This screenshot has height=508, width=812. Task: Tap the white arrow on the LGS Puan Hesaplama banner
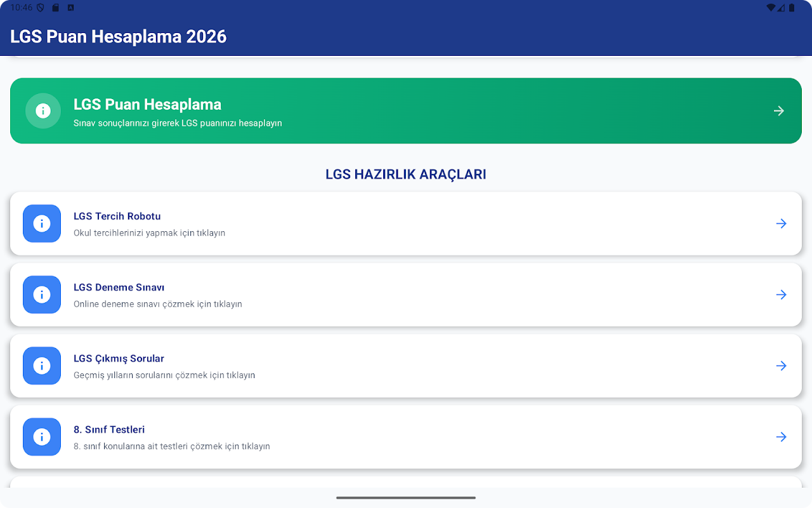point(779,111)
